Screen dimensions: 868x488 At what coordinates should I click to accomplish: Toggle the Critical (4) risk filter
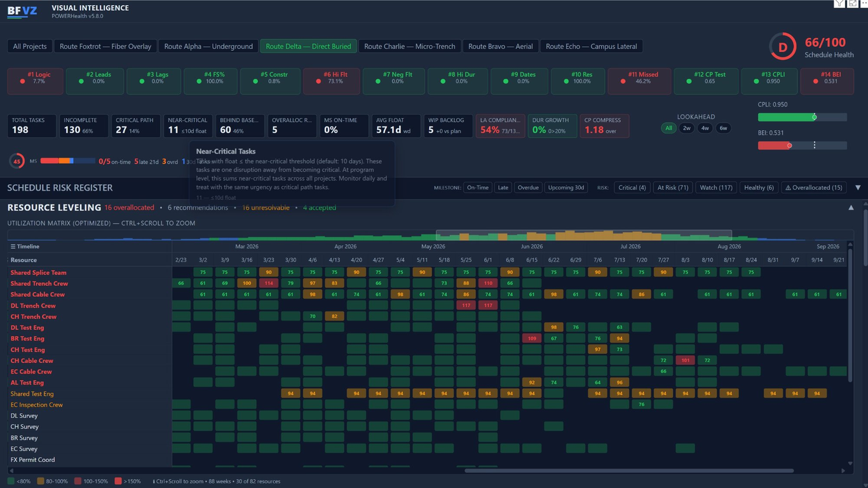(632, 187)
